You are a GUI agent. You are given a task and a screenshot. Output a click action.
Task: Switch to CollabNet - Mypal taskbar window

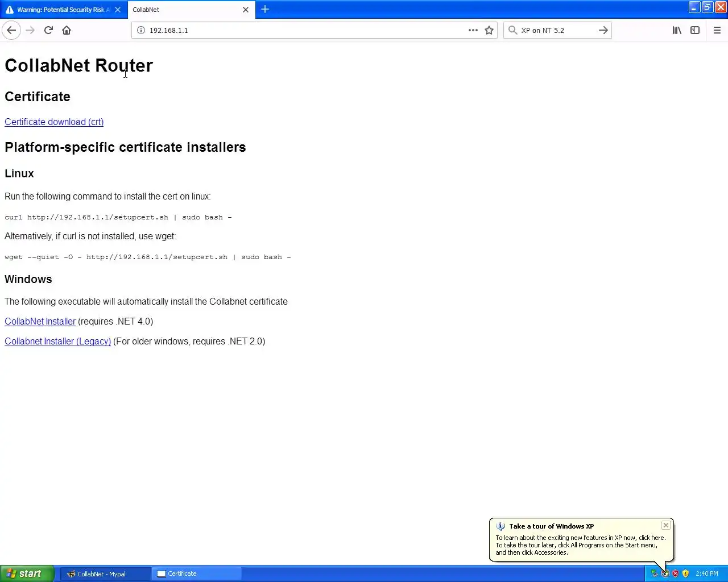pos(106,573)
